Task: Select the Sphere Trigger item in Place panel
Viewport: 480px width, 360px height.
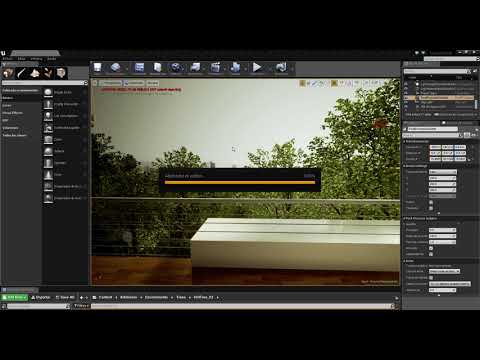Action: [65, 198]
